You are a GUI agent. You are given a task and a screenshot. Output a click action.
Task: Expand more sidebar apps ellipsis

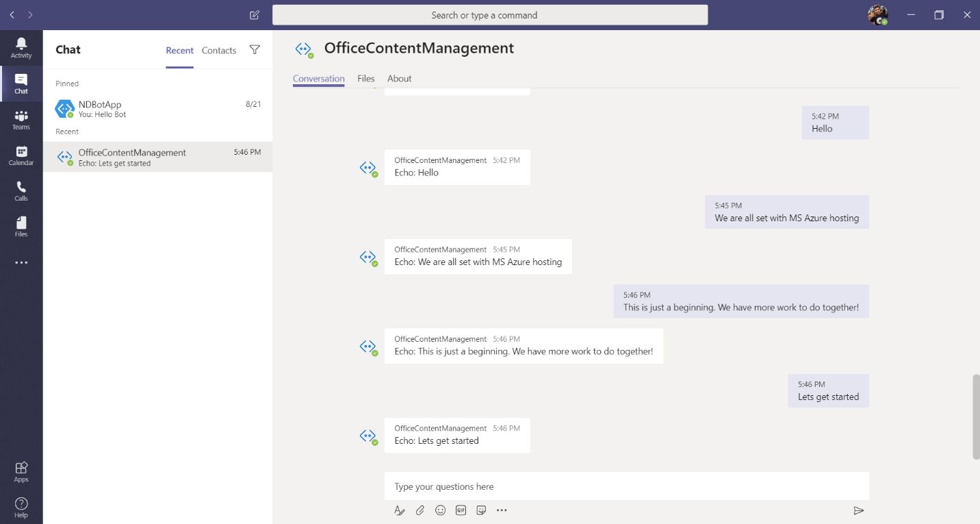coord(21,263)
